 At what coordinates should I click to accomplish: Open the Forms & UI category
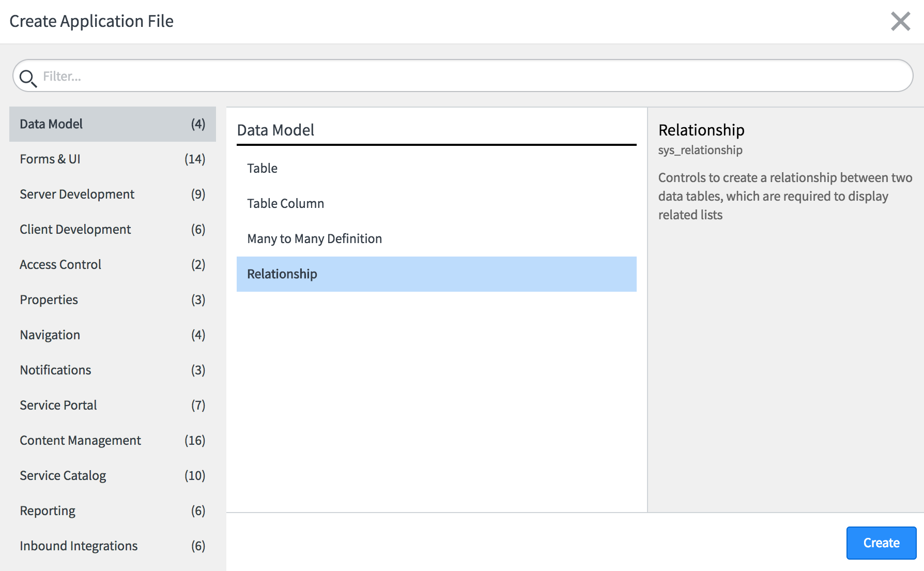click(x=113, y=159)
